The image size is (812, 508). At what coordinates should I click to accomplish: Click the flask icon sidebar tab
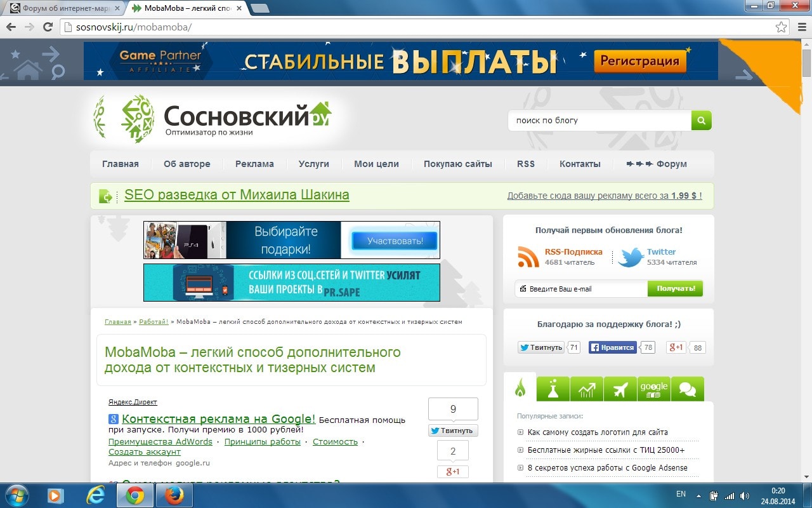click(x=553, y=389)
